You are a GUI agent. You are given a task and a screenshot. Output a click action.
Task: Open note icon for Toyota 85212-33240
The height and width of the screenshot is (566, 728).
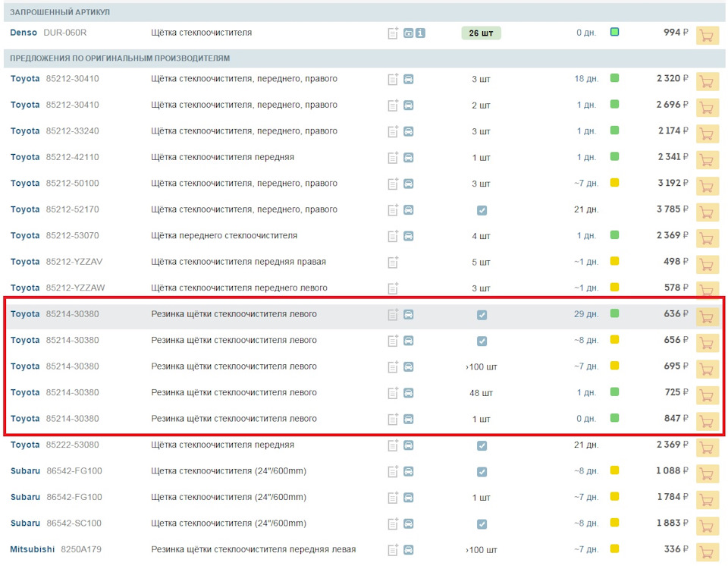393,131
